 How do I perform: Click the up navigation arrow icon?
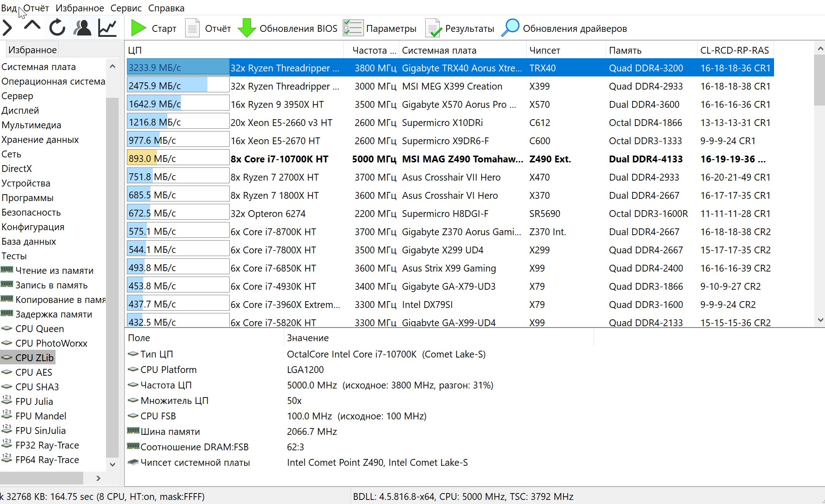click(32, 26)
